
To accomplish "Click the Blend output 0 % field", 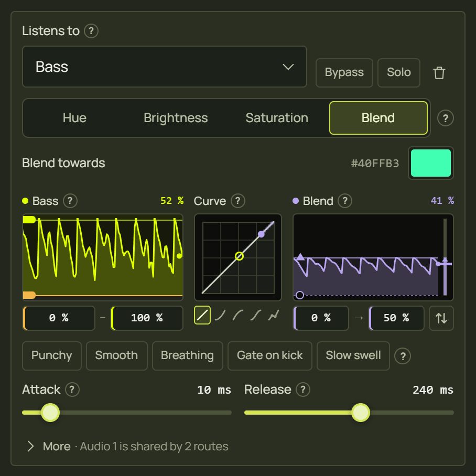I will pos(321,318).
